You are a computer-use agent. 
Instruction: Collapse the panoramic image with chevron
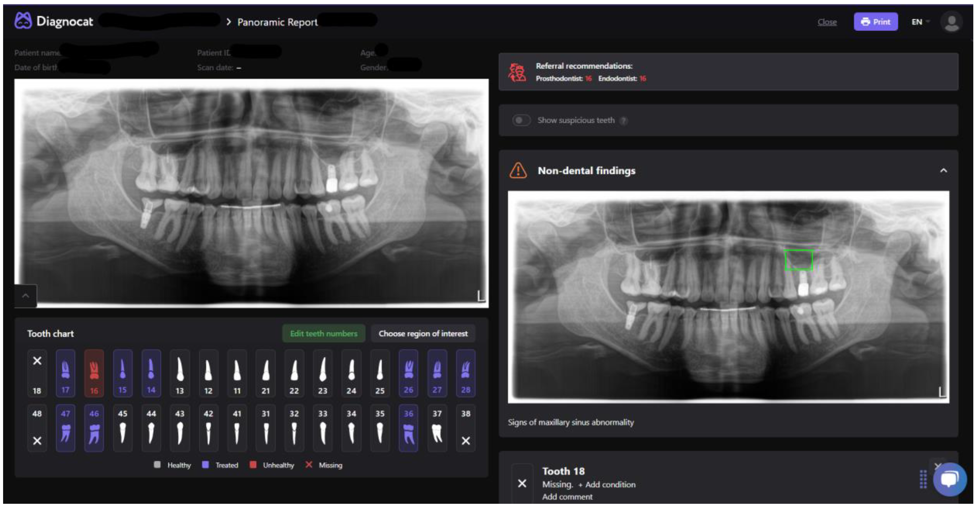[x=26, y=296]
